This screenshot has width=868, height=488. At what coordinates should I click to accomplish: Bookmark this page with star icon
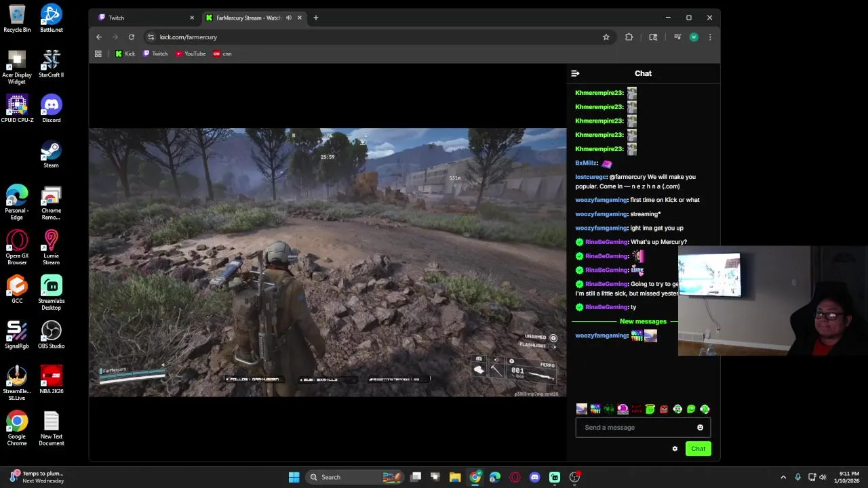(606, 37)
